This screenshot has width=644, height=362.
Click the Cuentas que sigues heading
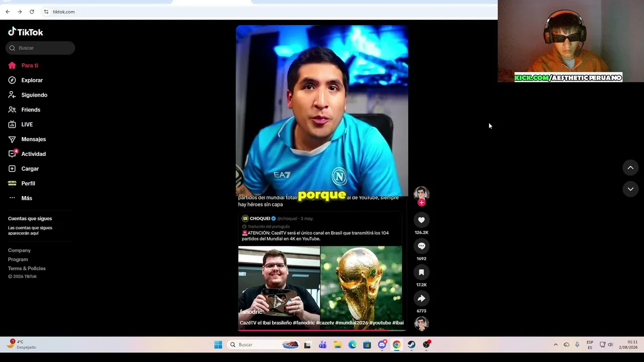point(30,219)
